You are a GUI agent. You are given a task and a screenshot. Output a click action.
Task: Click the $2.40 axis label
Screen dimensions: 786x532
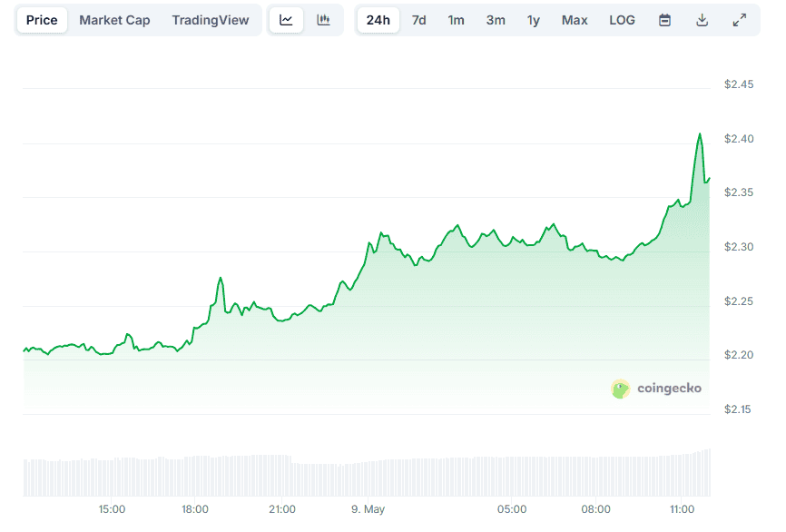(x=739, y=139)
